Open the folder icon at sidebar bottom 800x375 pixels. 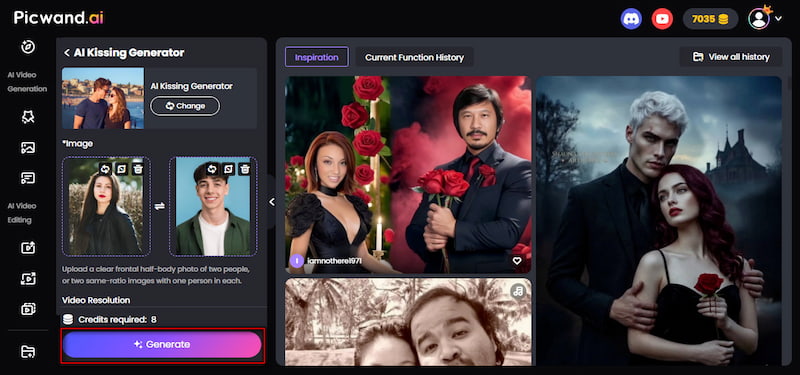28,351
